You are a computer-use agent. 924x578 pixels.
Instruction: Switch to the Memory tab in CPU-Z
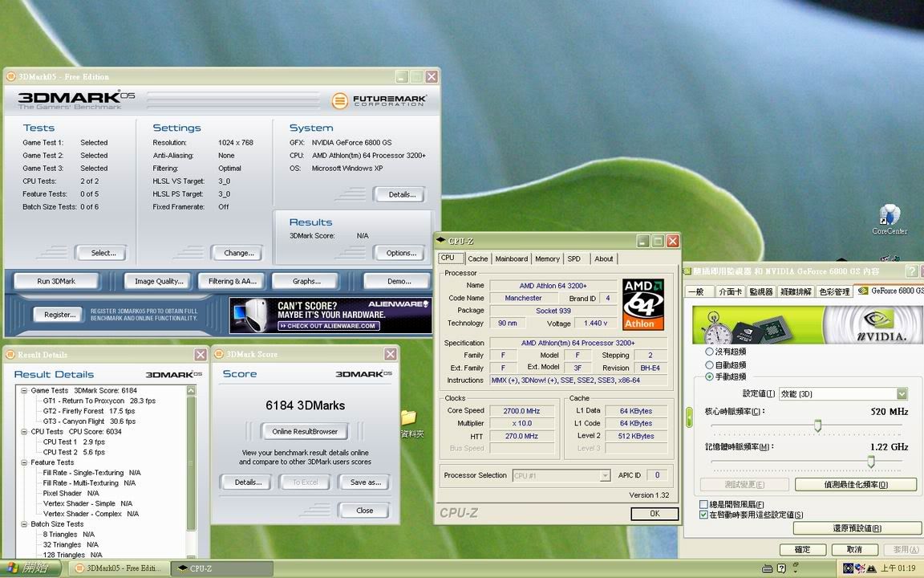547,258
